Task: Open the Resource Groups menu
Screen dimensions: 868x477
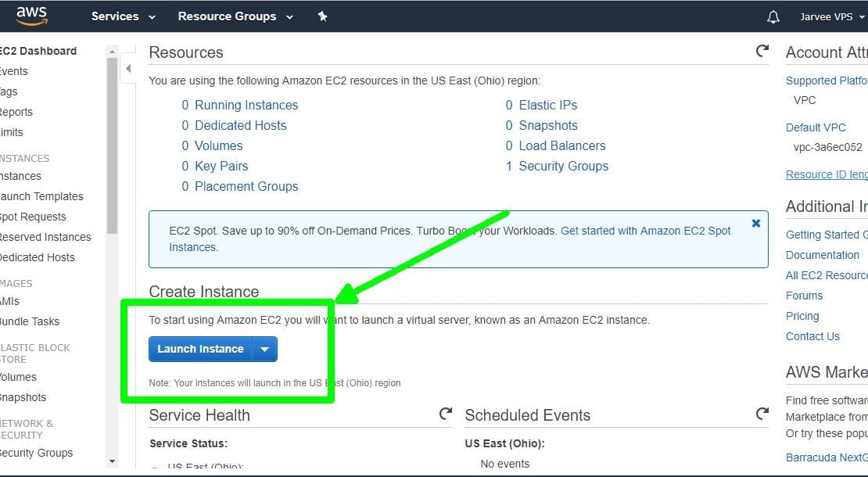Action: point(235,16)
